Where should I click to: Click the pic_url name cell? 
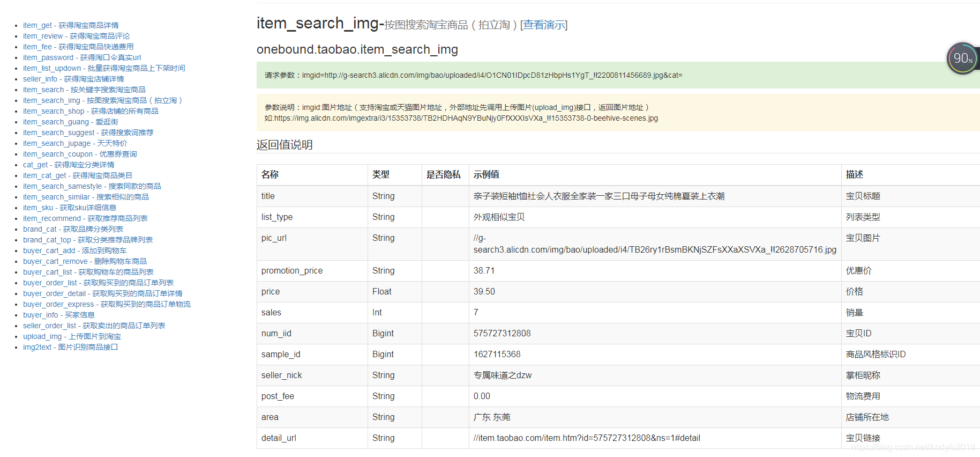312,244
